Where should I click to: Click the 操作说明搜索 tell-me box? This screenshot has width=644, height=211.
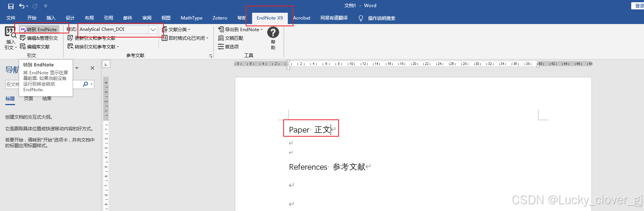(x=377, y=18)
